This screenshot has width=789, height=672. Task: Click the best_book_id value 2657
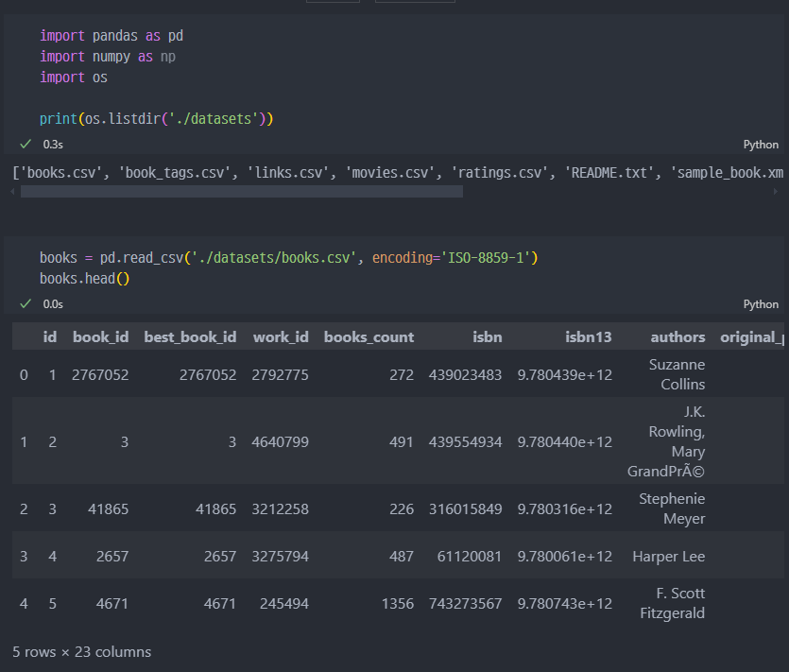220,557
